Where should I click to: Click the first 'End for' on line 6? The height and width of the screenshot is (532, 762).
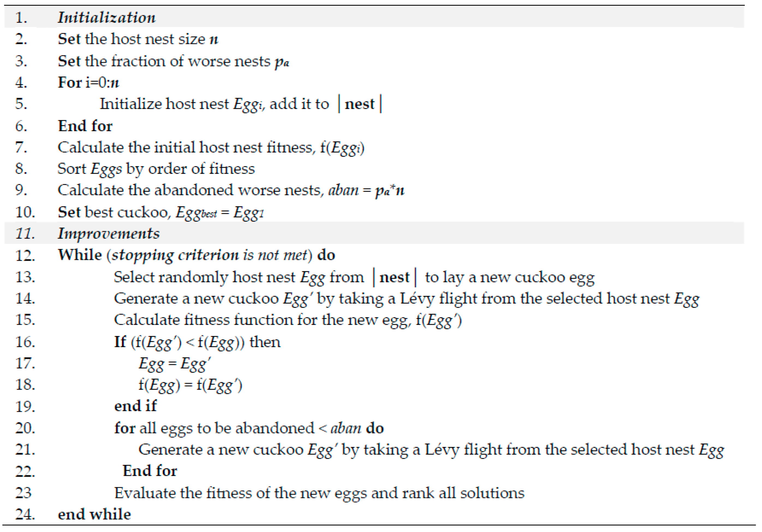(85, 126)
